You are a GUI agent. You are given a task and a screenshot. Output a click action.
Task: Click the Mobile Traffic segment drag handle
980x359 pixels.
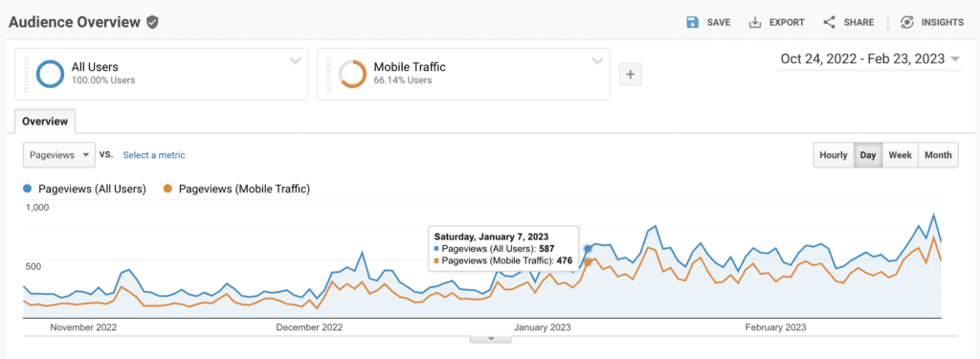(328, 74)
